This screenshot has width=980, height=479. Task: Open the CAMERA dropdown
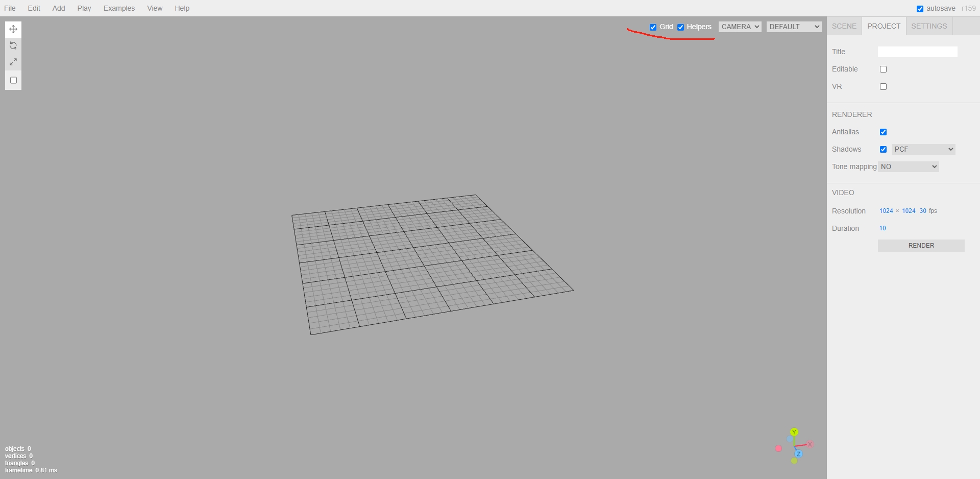[x=740, y=27]
